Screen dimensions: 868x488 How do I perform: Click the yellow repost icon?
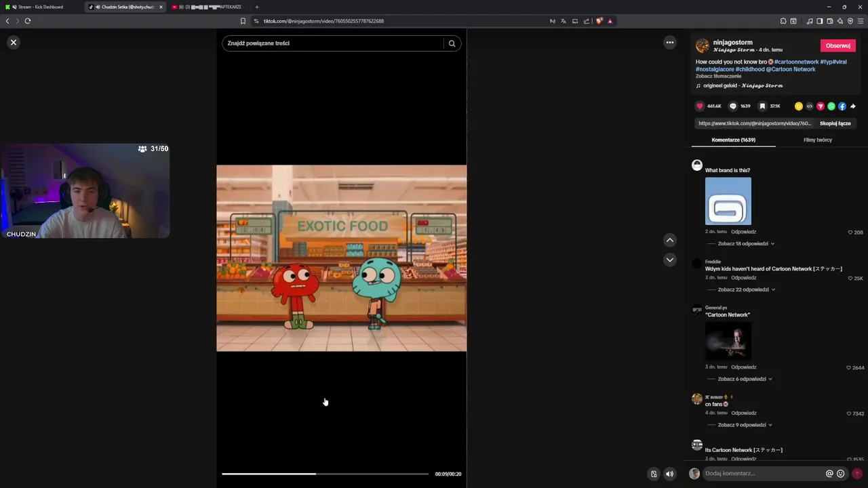[799, 106]
